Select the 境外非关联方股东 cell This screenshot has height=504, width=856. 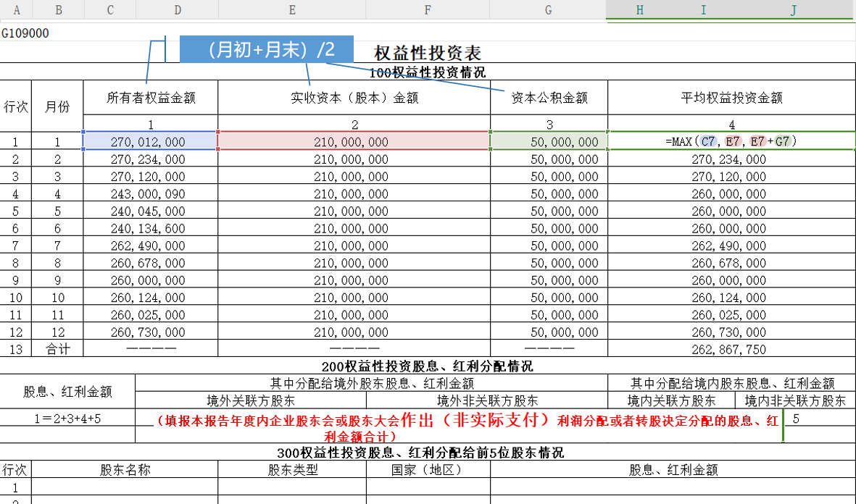coord(487,400)
